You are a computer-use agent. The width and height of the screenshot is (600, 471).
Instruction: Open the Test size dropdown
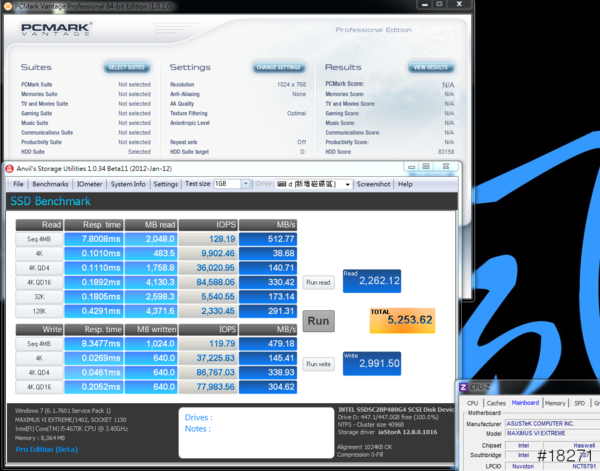click(246, 184)
